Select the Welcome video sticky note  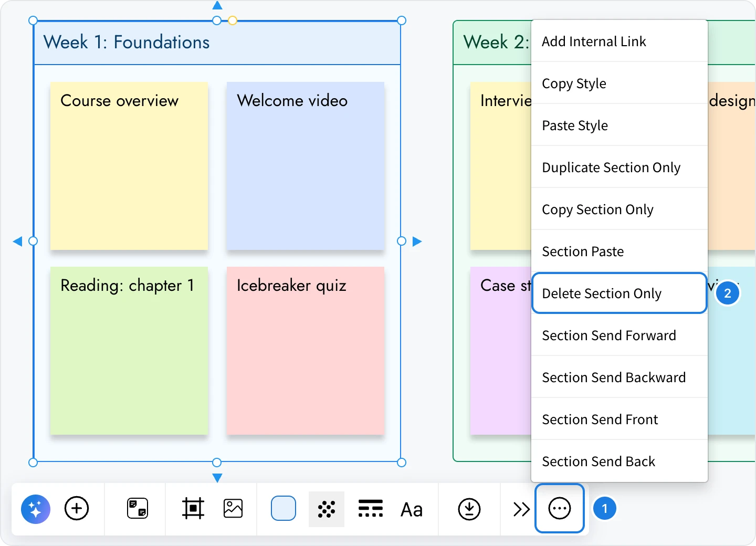click(x=306, y=166)
